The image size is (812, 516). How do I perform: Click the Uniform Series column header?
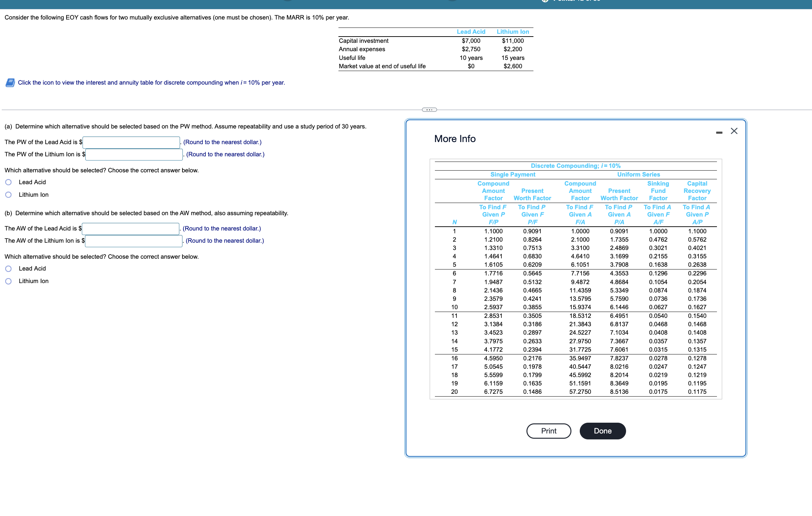coord(639,174)
